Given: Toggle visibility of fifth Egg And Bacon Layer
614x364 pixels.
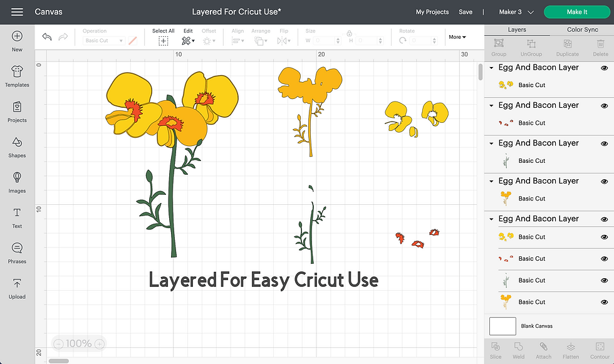Looking at the screenshot, I should 604,219.
